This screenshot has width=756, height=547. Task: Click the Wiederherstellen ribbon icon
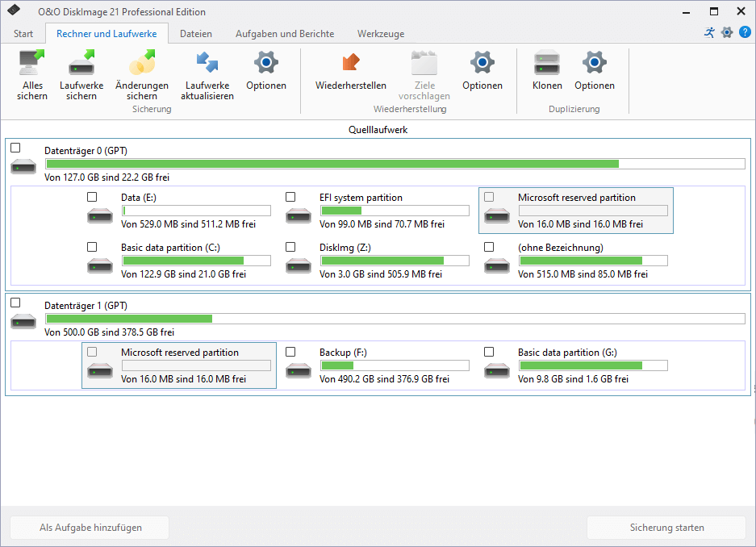click(350, 63)
